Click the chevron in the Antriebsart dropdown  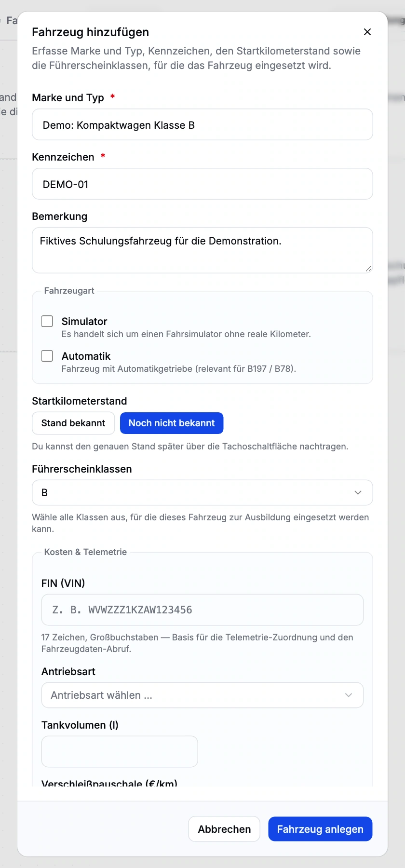tap(349, 695)
